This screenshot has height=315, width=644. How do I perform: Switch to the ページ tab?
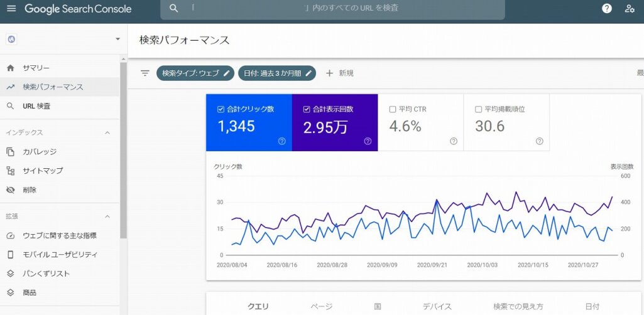[x=321, y=306]
